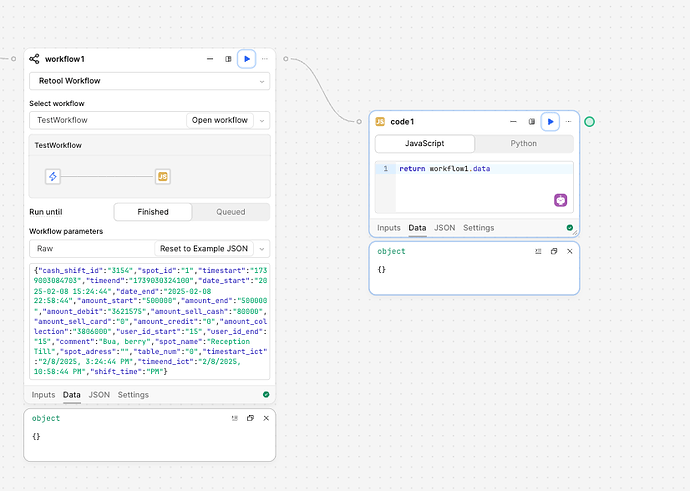Switch code1 language to Python

tap(524, 143)
